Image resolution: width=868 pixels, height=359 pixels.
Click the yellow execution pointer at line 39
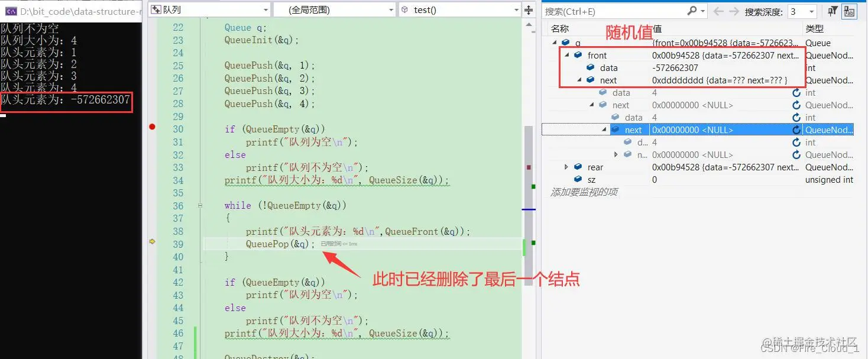pyautogui.click(x=152, y=242)
